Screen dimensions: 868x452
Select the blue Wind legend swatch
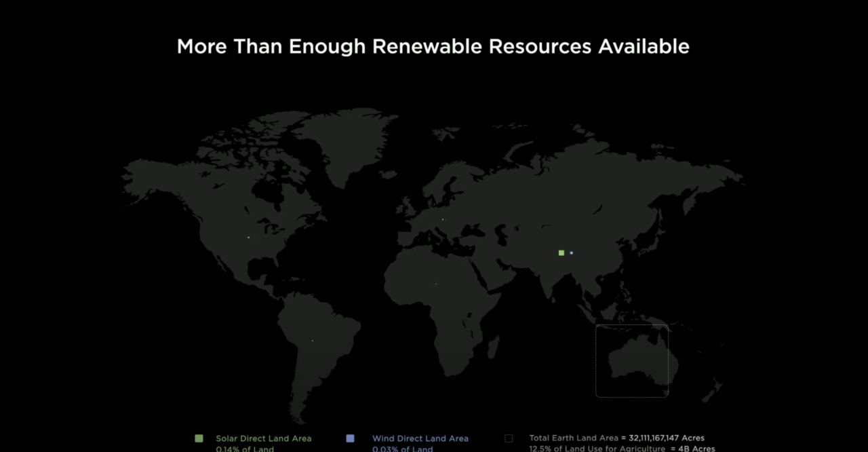coord(350,438)
